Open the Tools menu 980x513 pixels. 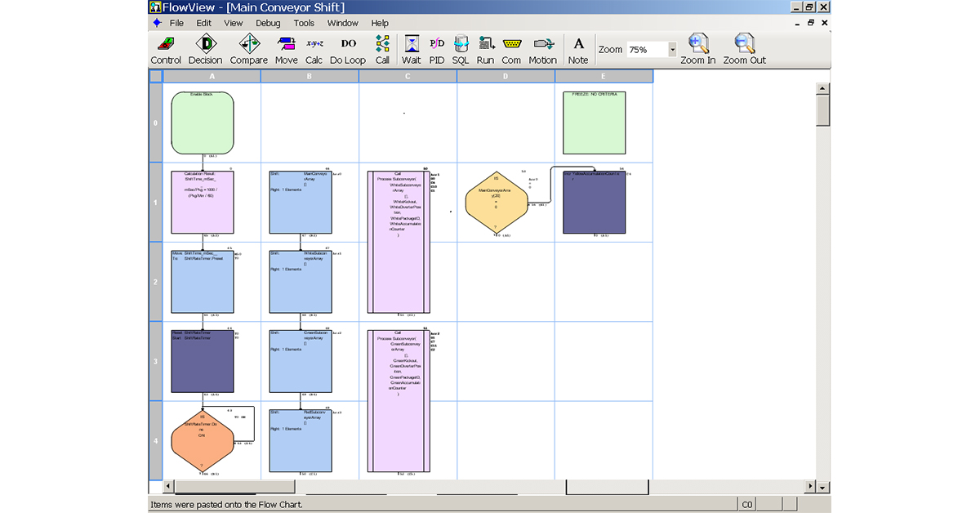[x=304, y=23]
